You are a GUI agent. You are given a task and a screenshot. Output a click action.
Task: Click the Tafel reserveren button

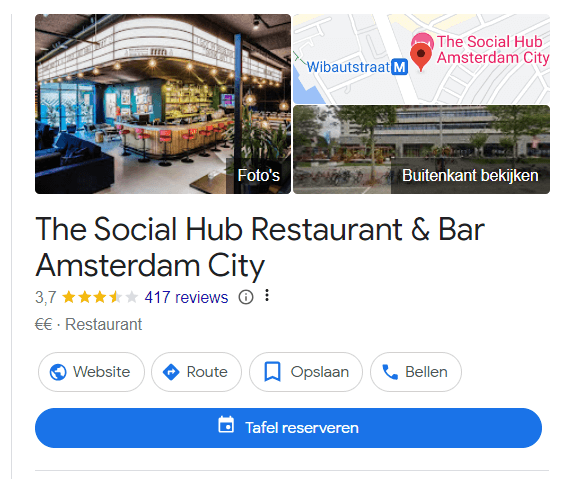click(x=289, y=428)
